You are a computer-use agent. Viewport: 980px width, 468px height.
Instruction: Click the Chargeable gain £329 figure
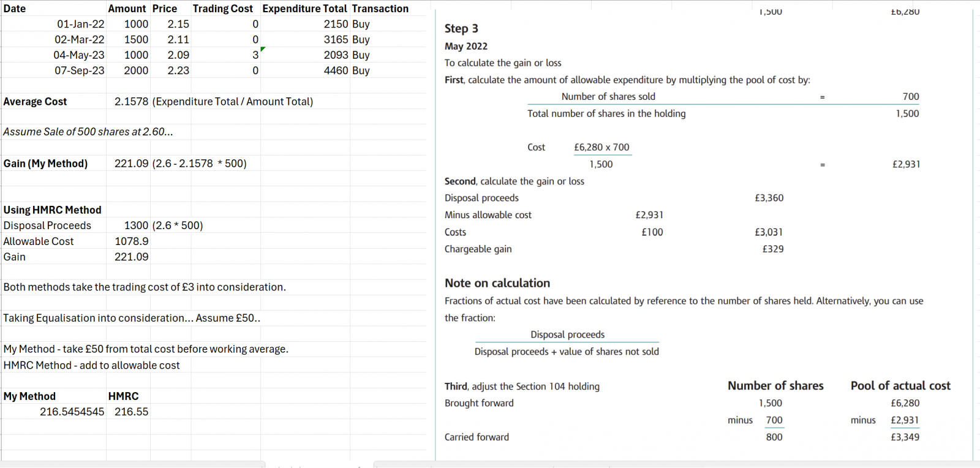point(772,249)
